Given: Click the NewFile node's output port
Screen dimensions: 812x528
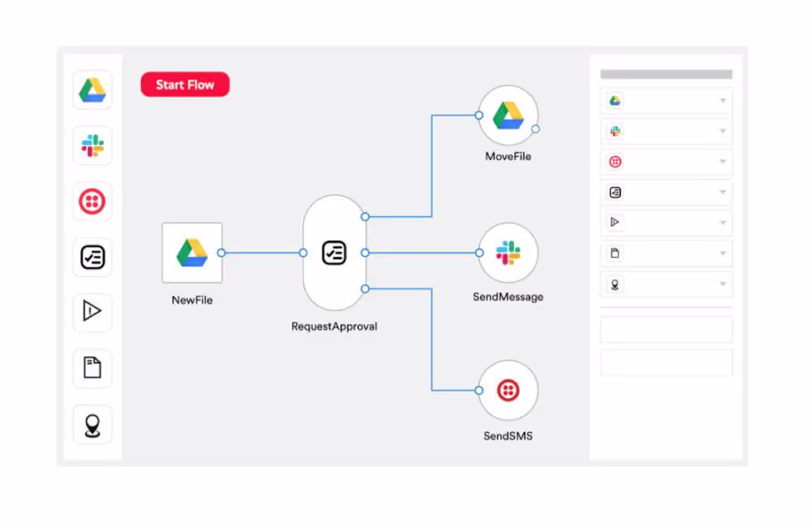Looking at the screenshot, I should pyautogui.click(x=222, y=253).
